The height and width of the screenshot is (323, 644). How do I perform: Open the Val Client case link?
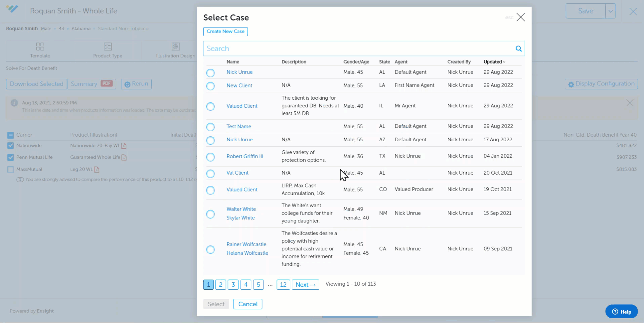tap(237, 173)
